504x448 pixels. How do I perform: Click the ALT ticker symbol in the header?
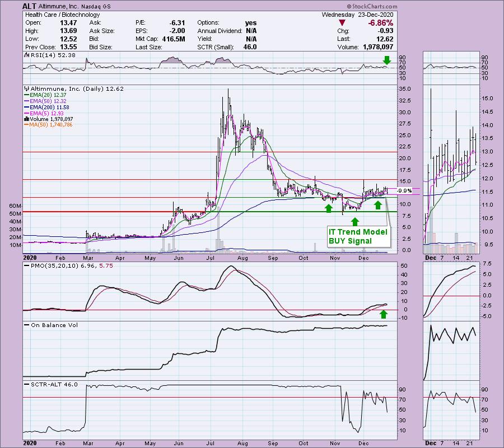[29, 6]
